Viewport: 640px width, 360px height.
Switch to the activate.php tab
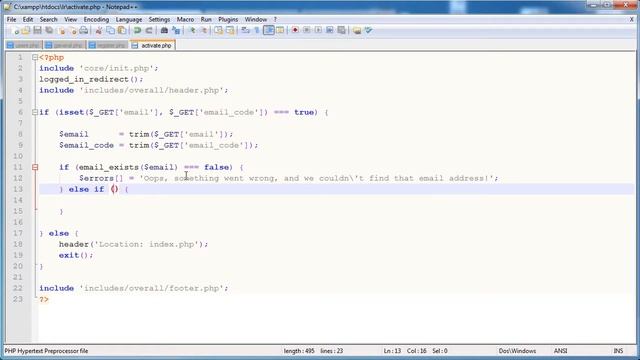[x=152, y=45]
